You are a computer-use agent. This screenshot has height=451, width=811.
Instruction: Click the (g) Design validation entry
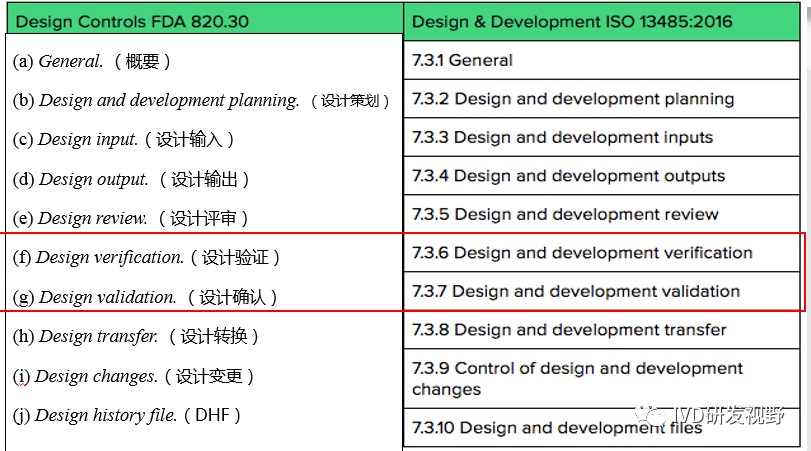pyautogui.click(x=144, y=297)
